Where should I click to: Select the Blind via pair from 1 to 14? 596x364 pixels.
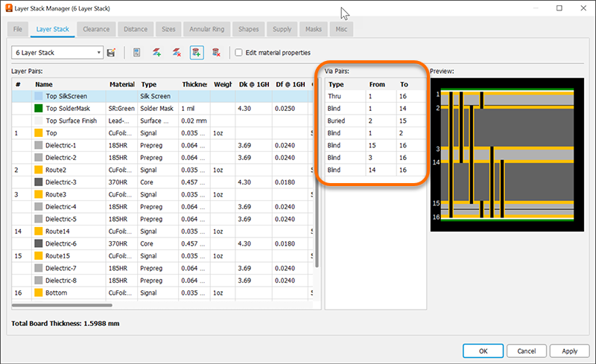(375, 108)
